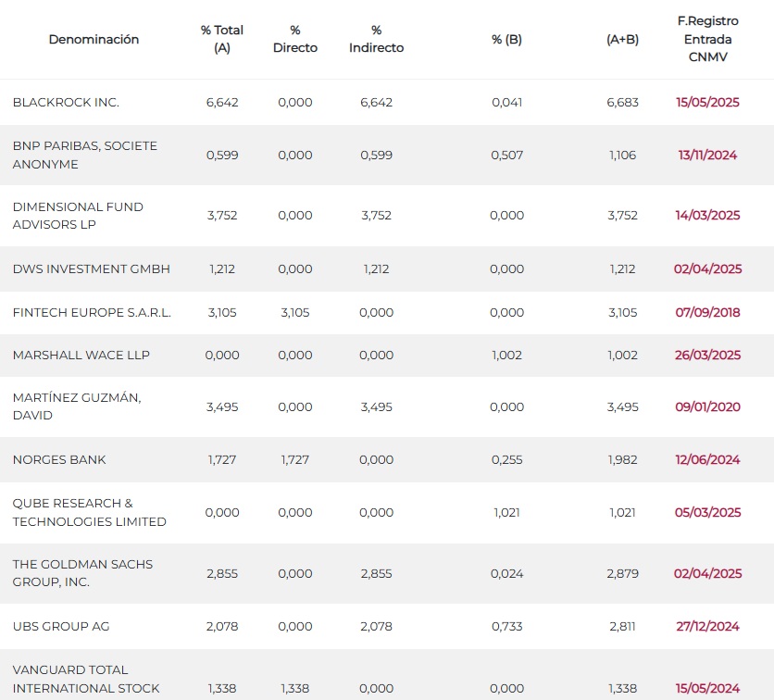The width and height of the screenshot is (774, 700).
Task: Click the % Indirecto column header
Action: coord(376,39)
